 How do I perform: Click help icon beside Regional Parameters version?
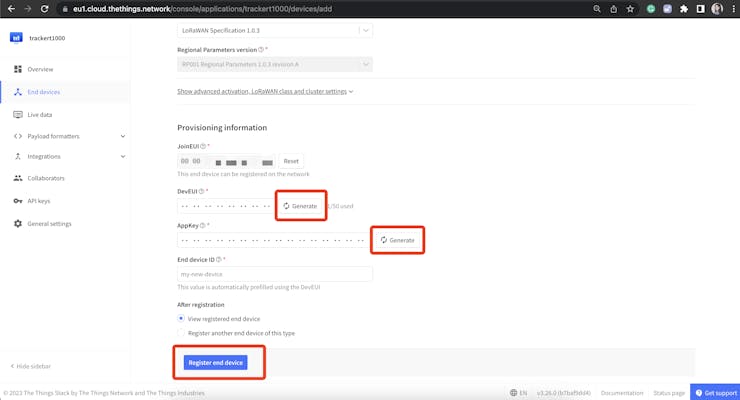coord(261,50)
